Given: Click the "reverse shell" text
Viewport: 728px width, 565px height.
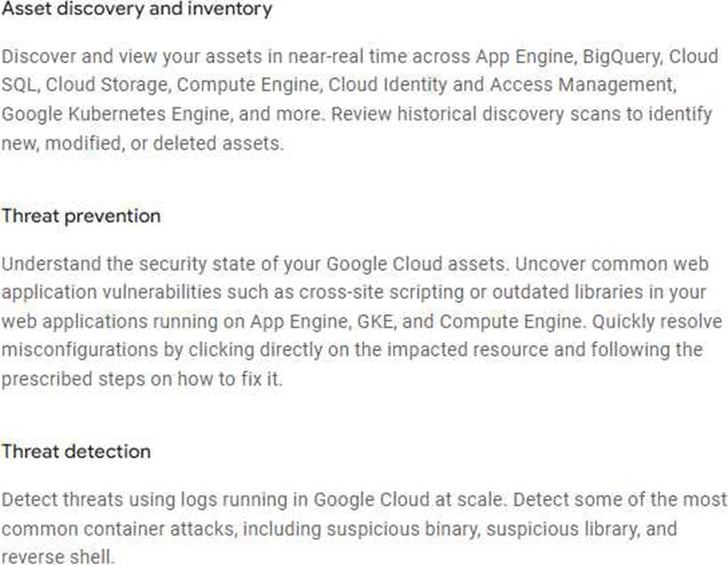Looking at the screenshot, I should [54, 557].
